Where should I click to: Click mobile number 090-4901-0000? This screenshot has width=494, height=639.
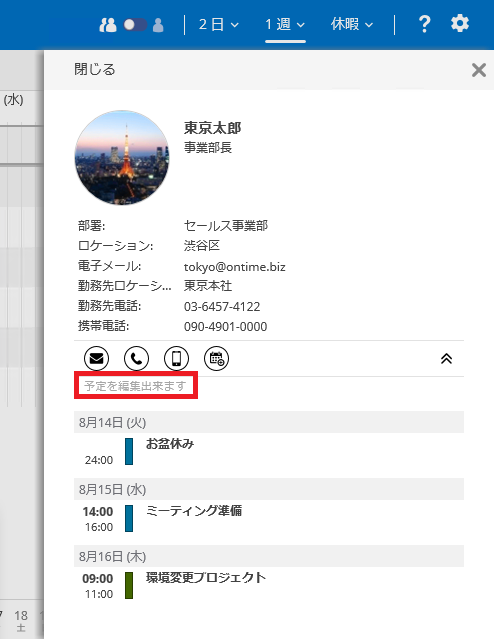[x=225, y=326]
